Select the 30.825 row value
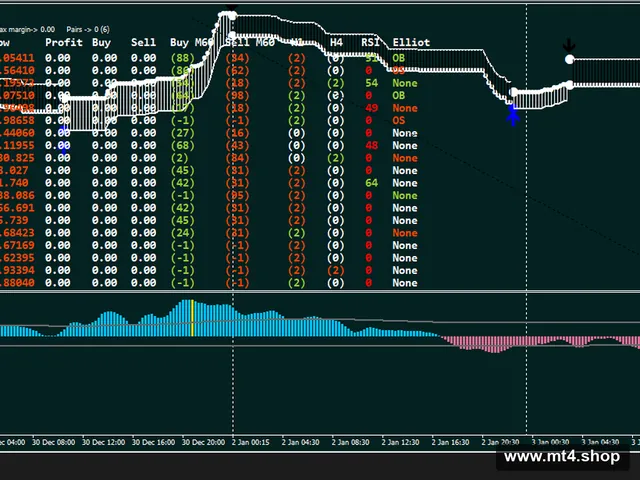 pos(17,158)
